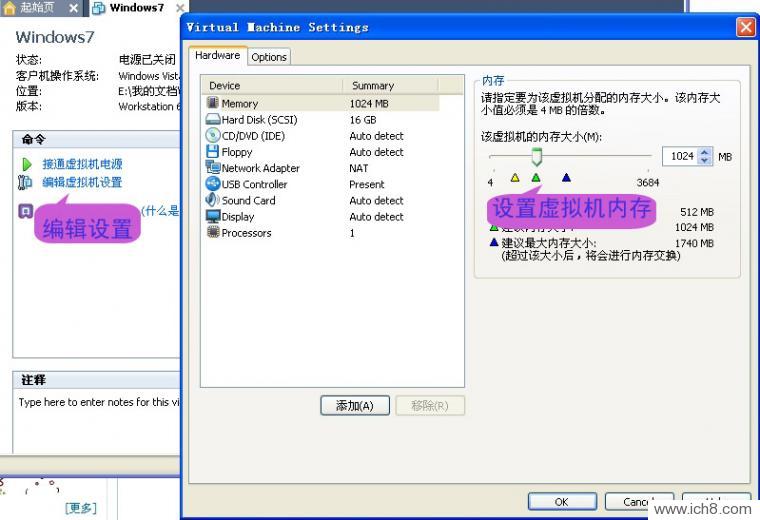Click the '512 MB' minimum memory value
The height and width of the screenshot is (520, 760).
697,212
